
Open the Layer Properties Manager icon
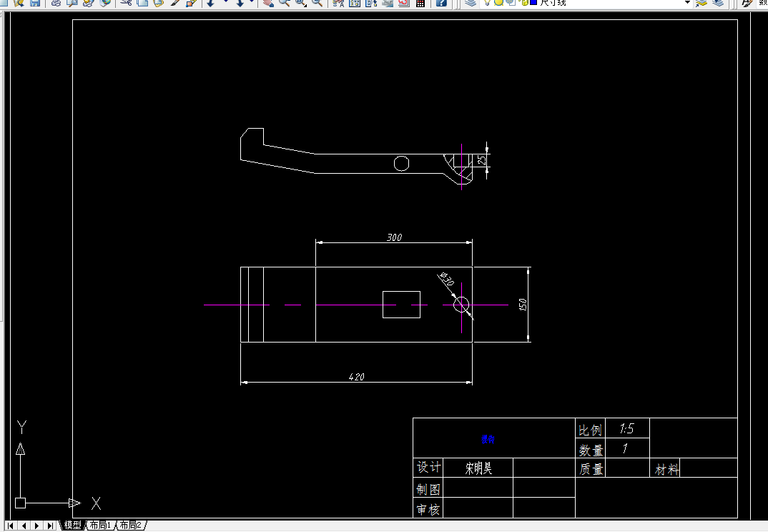coord(471,2)
